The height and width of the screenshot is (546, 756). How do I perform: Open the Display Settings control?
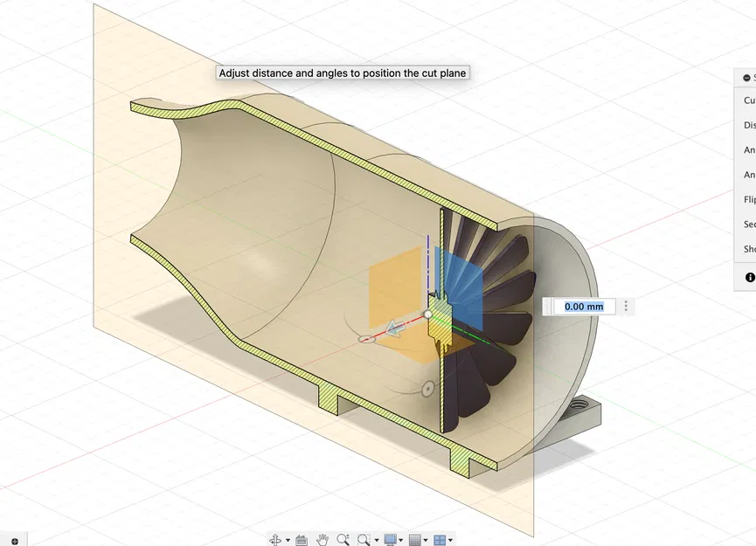[x=392, y=539]
